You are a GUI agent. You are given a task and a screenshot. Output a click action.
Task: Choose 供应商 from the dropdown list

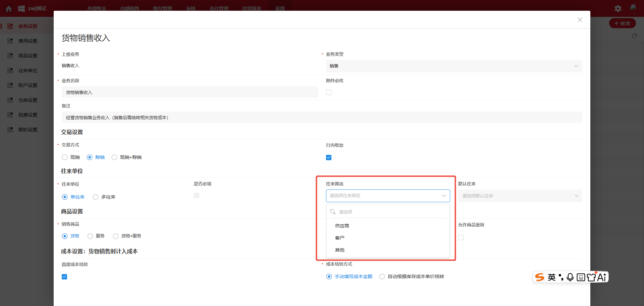pos(342,226)
